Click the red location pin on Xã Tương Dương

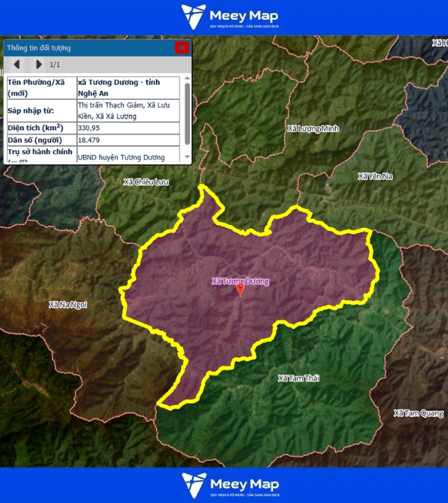point(240,290)
